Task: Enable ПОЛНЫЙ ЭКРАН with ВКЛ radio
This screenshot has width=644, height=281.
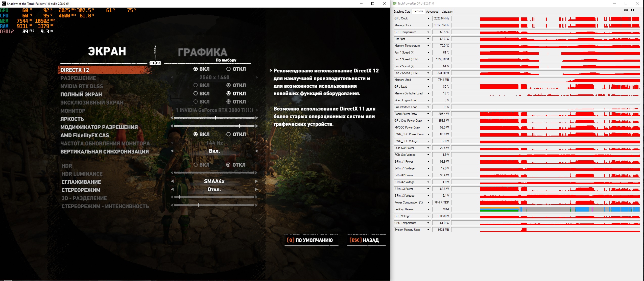Action: pos(196,93)
